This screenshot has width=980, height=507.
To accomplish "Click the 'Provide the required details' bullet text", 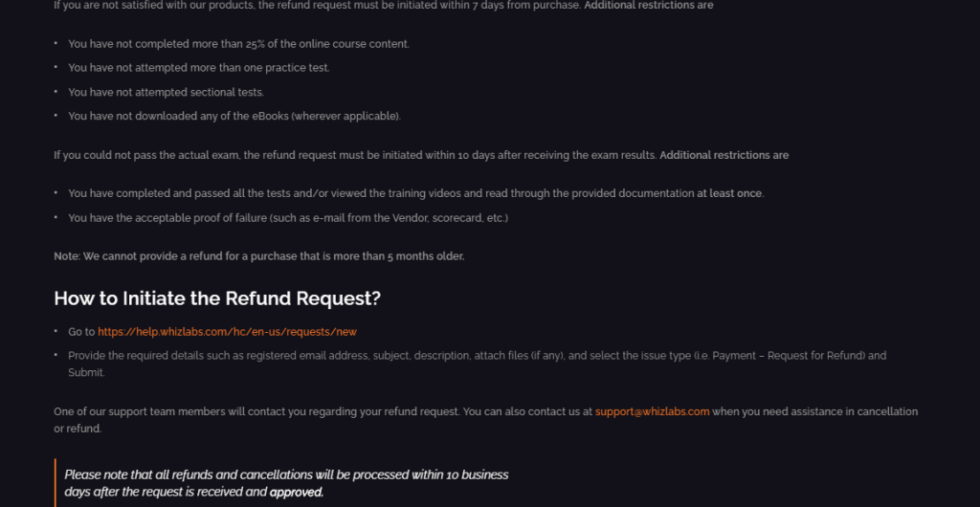I will (477, 364).
